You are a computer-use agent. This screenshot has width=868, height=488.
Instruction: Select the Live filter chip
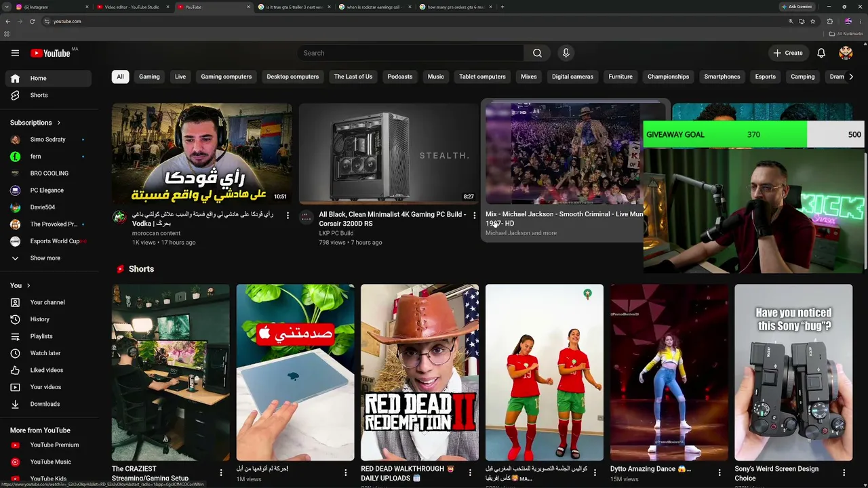pos(180,77)
